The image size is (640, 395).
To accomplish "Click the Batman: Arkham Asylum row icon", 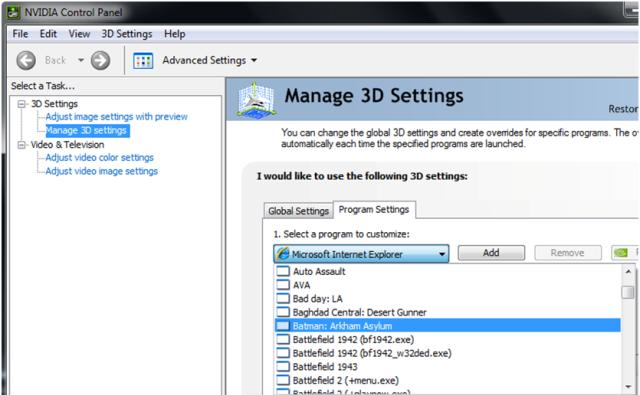I will coord(283,326).
